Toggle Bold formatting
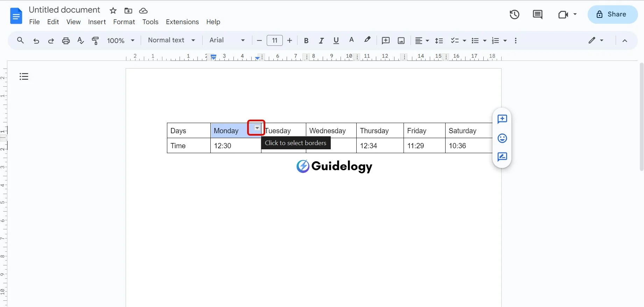Screen dimensions: 644x307 [x=306, y=41]
